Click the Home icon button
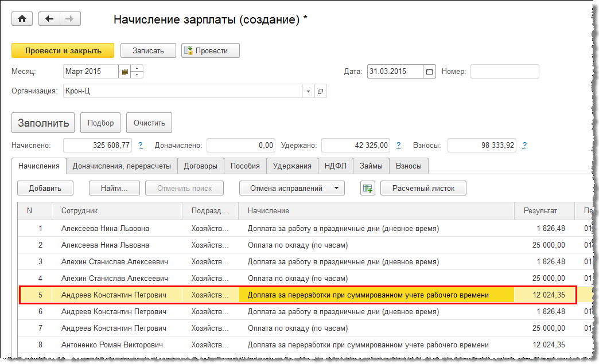Screen dimensions: 599x364 [22, 19]
